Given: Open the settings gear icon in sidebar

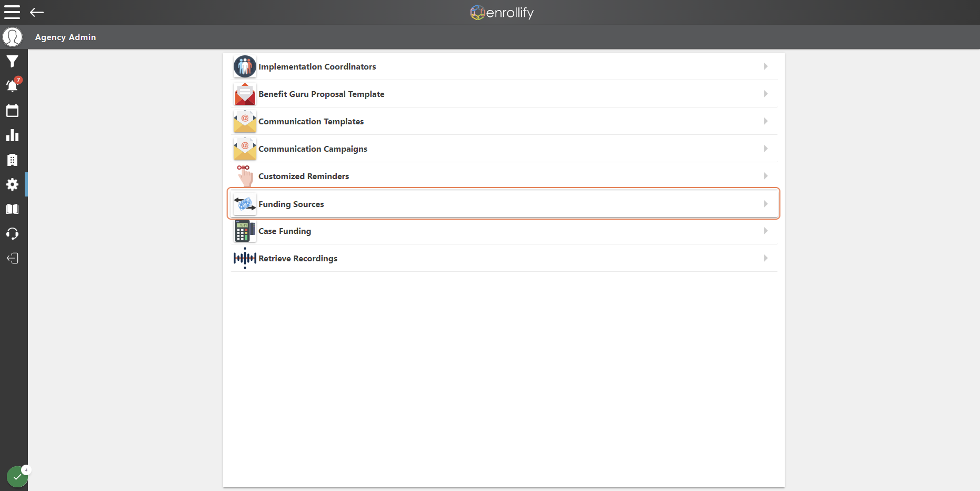Looking at the screenshot, I should (12, 184).
